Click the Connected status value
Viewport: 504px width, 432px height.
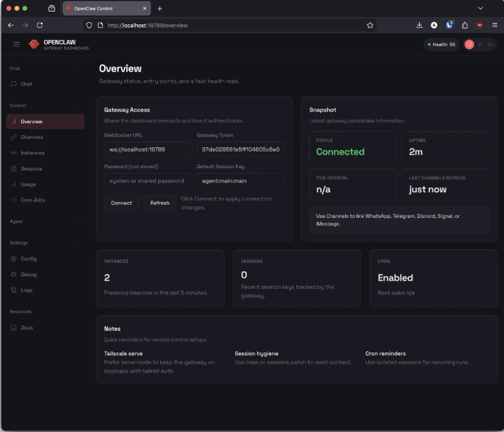pyautogui.click(x=340, y=152)
